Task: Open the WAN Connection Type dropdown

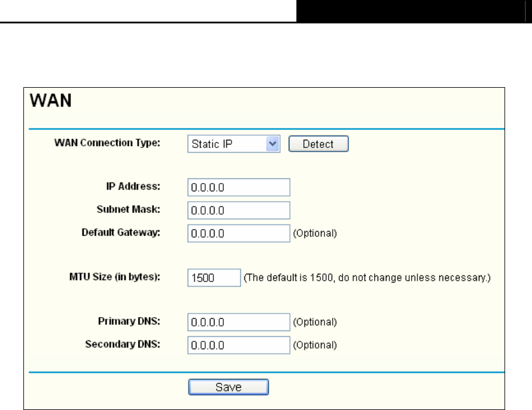Action: pos(234,144)
